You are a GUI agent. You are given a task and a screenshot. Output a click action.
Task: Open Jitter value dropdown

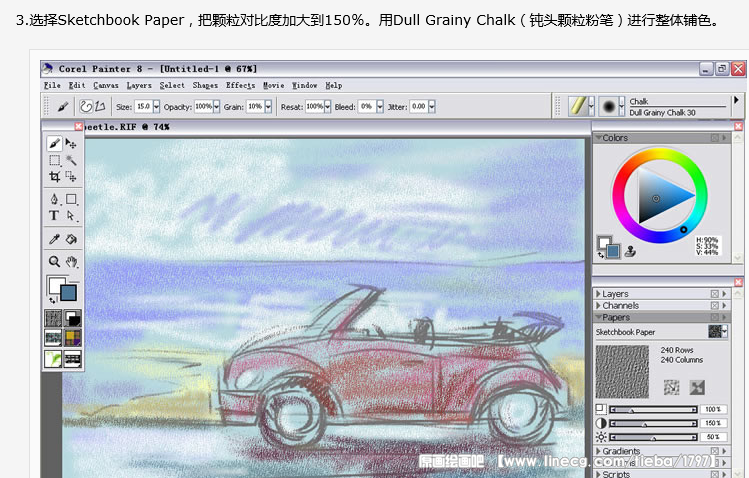(432, 106)
